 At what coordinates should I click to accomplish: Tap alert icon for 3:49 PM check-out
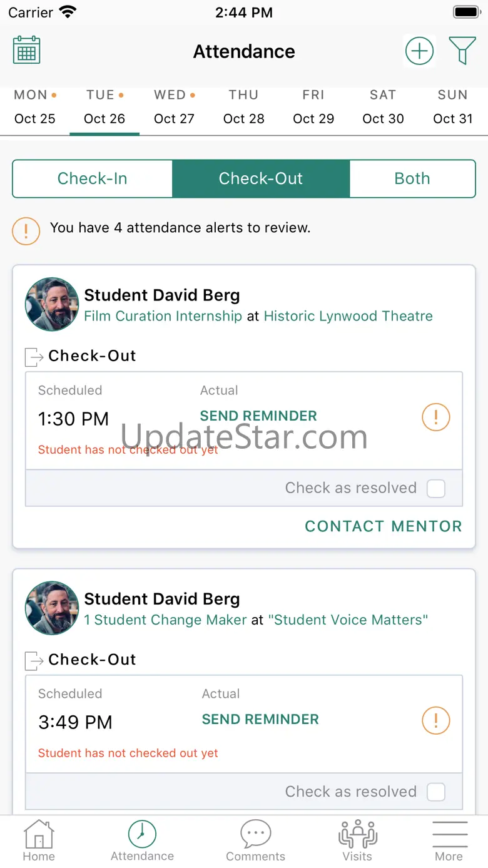tap(435, 720)
